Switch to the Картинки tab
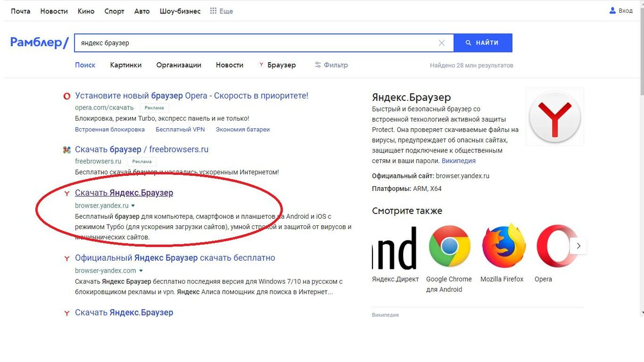 tap(126, 65)
